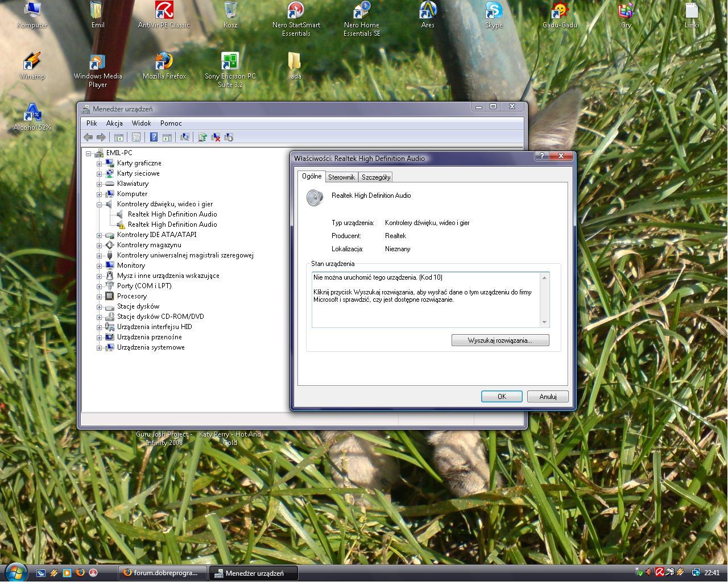This screenshot has width=728, height=582.
Task: Switch to the Szczegóły tab
Action: (376, 177)
